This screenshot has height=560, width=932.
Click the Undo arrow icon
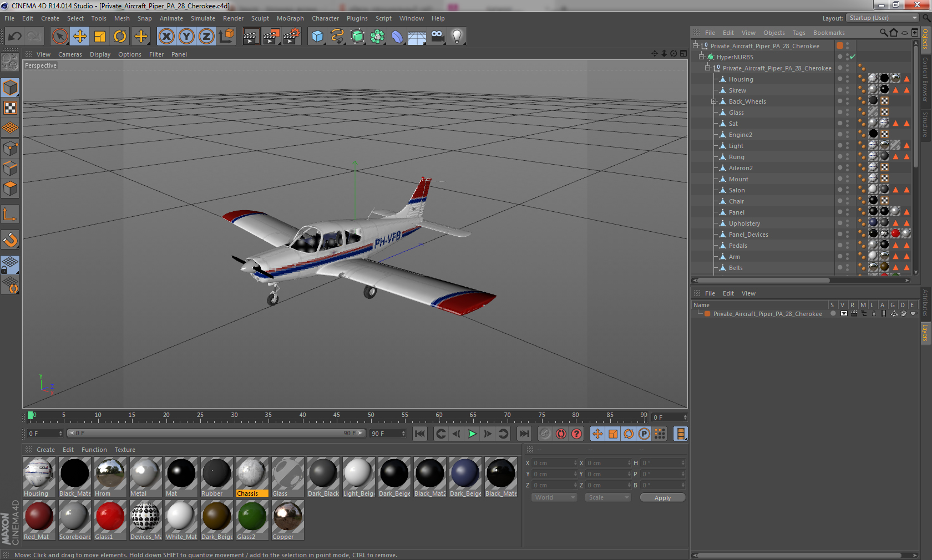pyautogui.click(x=14, y=37)
